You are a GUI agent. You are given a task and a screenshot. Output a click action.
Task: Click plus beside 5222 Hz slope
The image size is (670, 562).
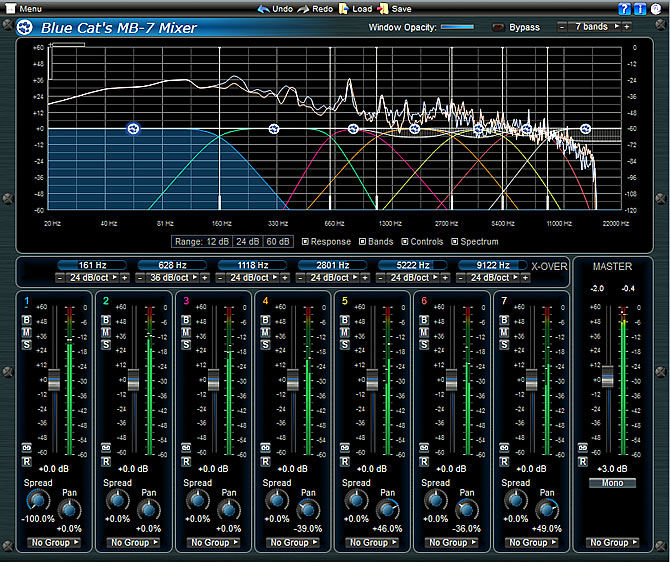coord(445,278)
